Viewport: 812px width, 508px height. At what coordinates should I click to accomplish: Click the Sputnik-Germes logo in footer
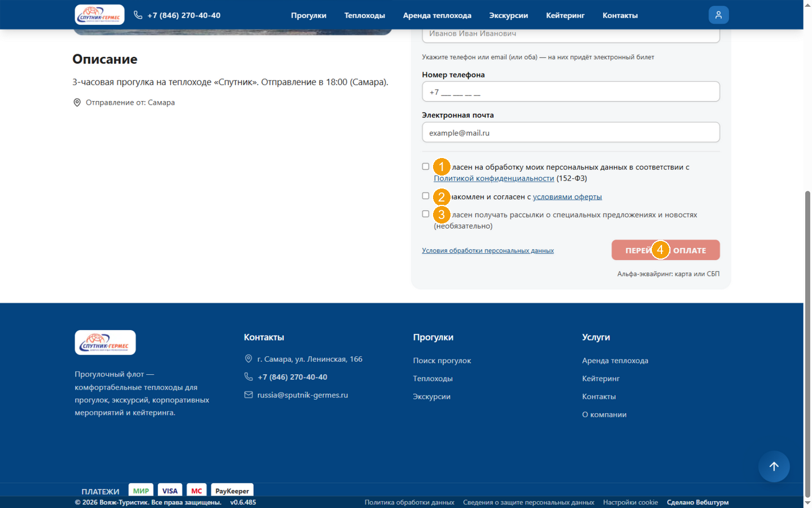(x=105, y=343)
